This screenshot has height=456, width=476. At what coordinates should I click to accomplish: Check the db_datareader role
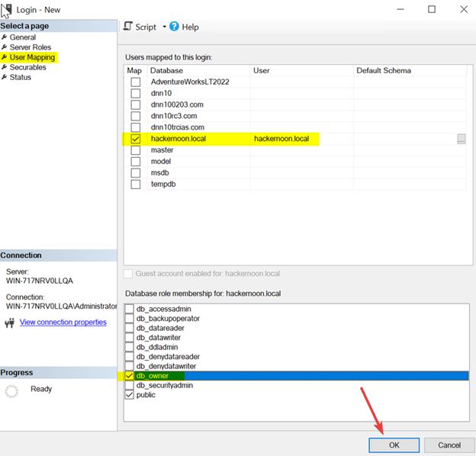130,328
